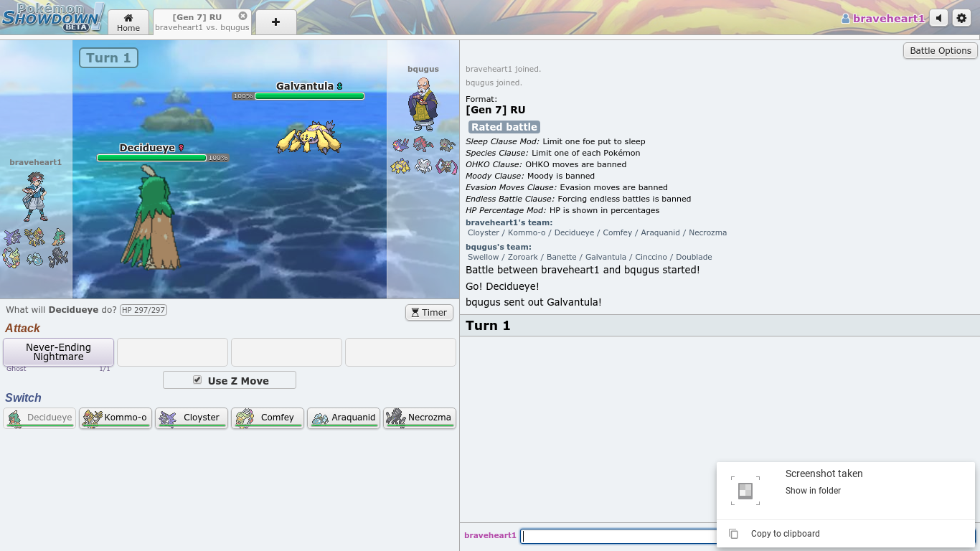Click the Araquanid icon in braveheart1's team
Image resolution: width=980 pixels, height=551 pixels.
point(34,258)
